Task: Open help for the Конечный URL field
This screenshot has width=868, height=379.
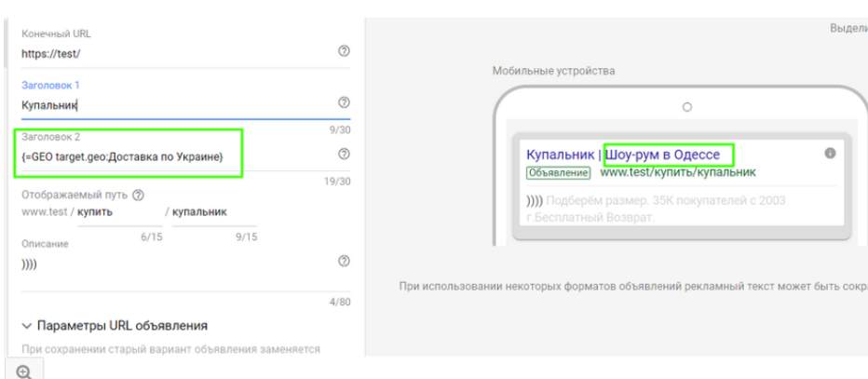Action: pyautogui.click(x=344, y=51)
